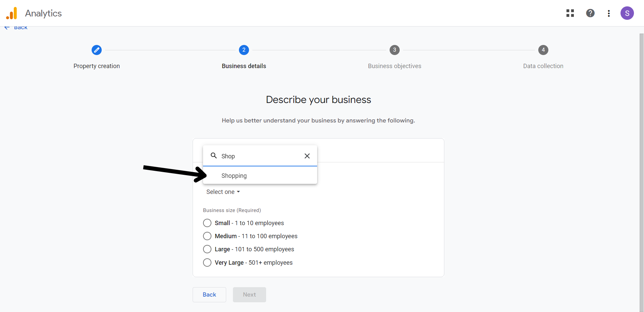Select Small 1 to 10 employees
This screenshot has width=644, height=312.
coord(207,223)
